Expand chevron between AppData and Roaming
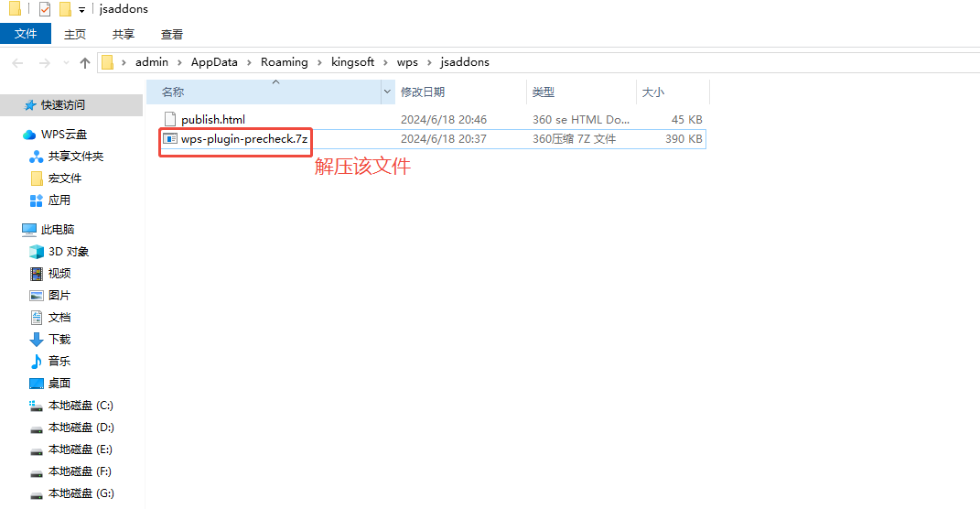Viewport: 980px width, 509px height. 250,62
